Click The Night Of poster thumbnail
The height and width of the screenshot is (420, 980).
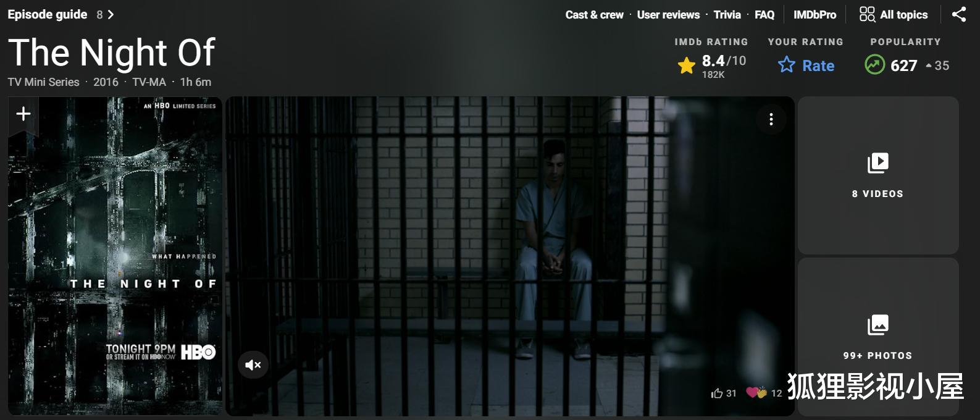[115, 256]
